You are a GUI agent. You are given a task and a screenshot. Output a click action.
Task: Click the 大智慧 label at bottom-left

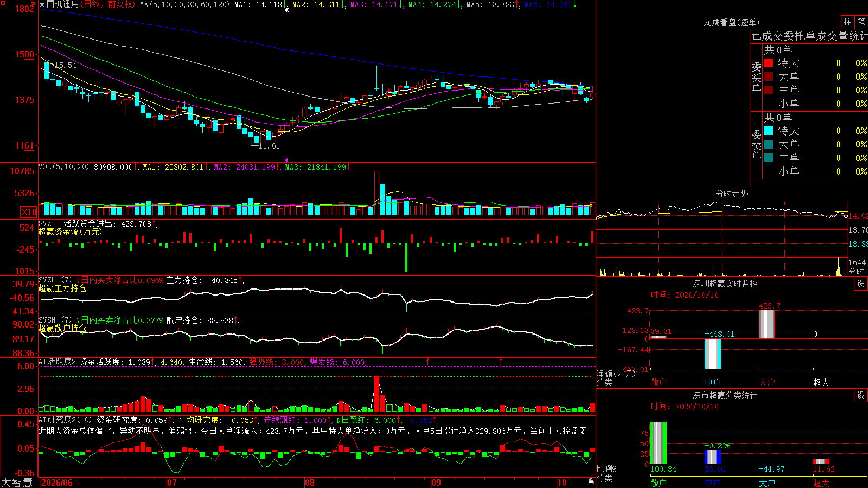click(17, 483)
